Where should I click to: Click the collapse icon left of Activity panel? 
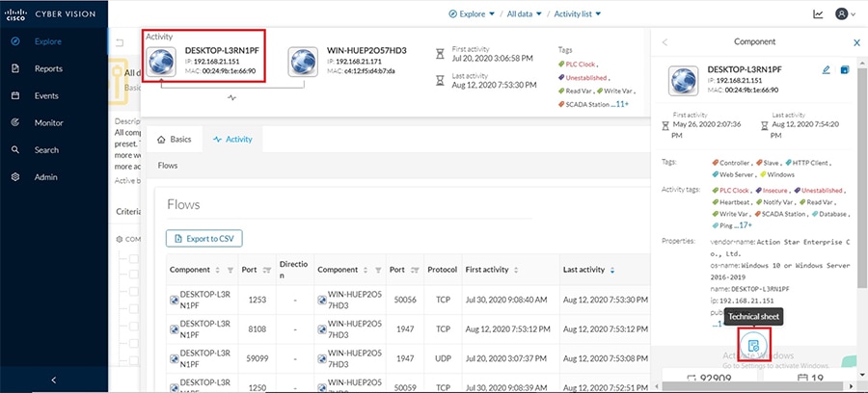tap(120, 43)
